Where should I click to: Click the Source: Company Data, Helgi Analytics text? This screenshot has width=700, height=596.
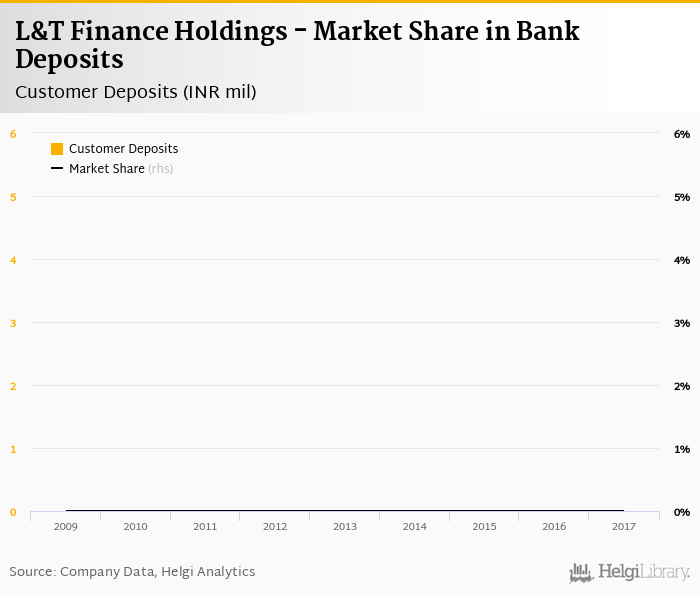132,572
